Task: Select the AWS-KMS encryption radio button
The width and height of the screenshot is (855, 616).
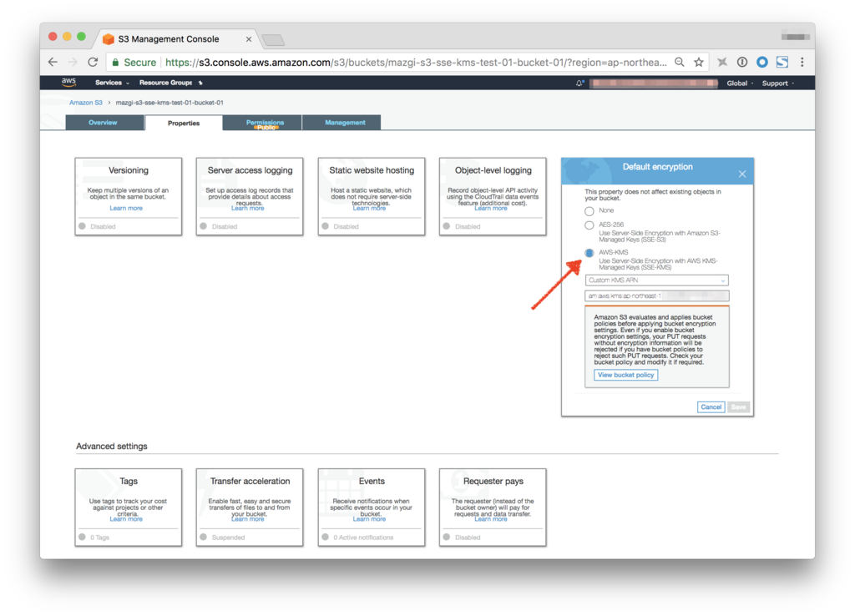Action: point(589,253)
